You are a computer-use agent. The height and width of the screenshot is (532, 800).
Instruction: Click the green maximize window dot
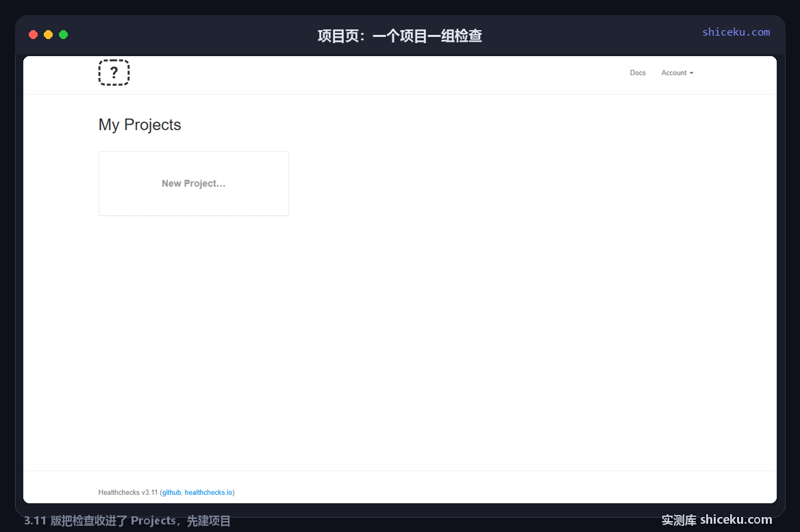tap(63, 35)
